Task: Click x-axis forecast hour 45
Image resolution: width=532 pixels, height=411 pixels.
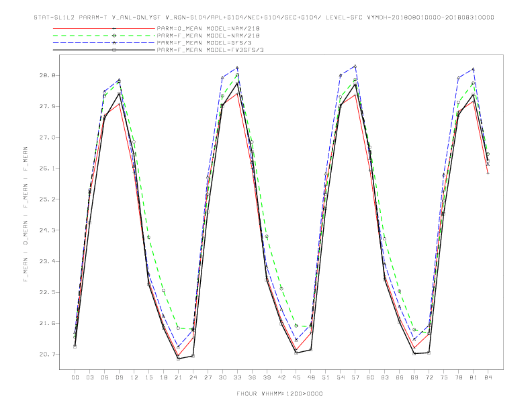Action: click(x=296, y=377)
